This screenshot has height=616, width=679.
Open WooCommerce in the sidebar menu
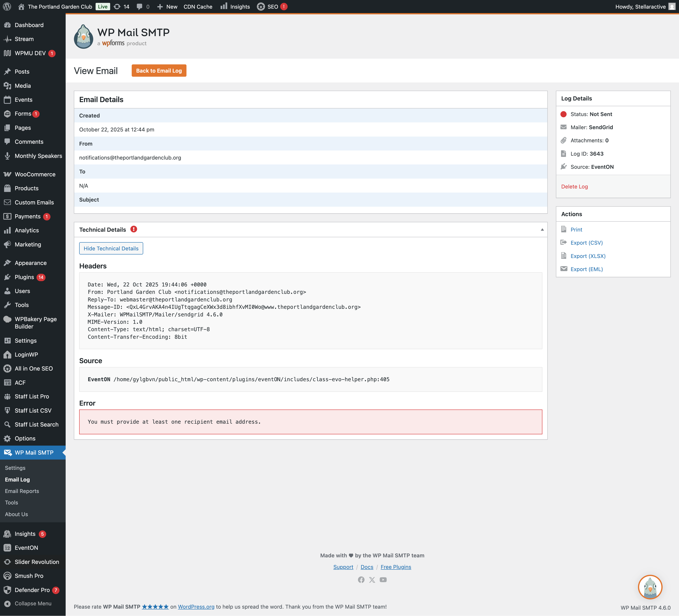pos(35,174)
